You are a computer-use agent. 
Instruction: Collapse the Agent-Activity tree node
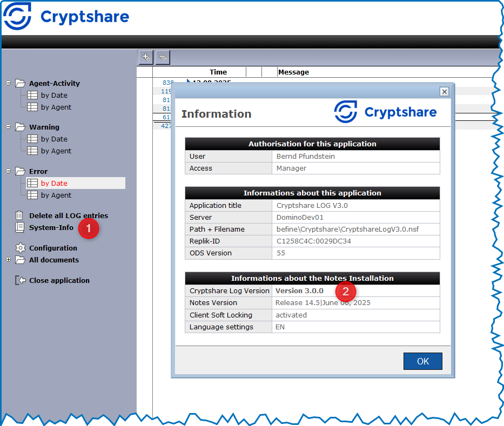point(8,83)
